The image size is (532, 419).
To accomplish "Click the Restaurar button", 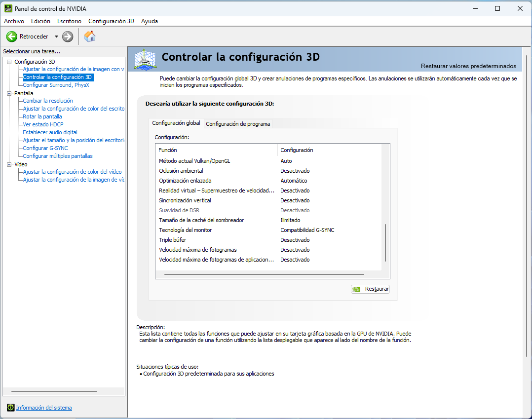I will coord(370,289).
